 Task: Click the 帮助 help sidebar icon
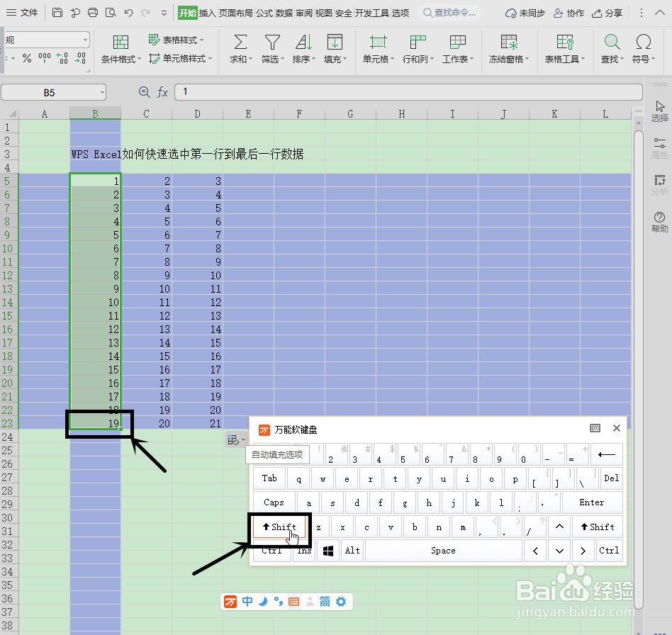pos(659,222)
